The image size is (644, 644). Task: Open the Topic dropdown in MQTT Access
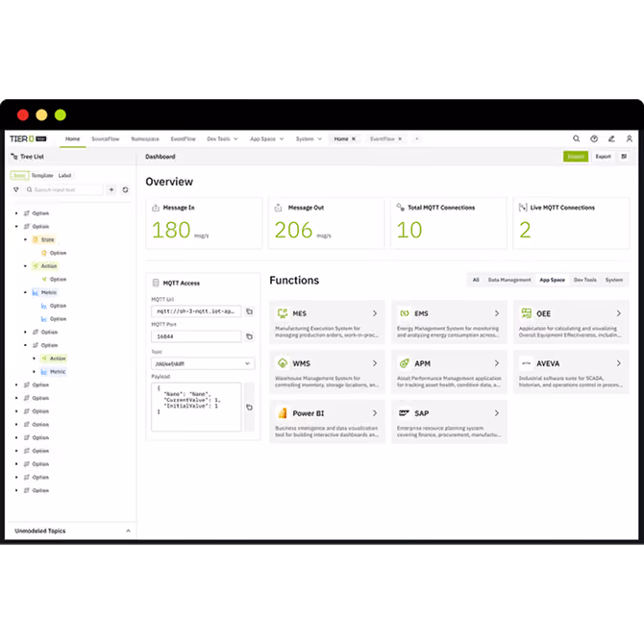(203, 364)
